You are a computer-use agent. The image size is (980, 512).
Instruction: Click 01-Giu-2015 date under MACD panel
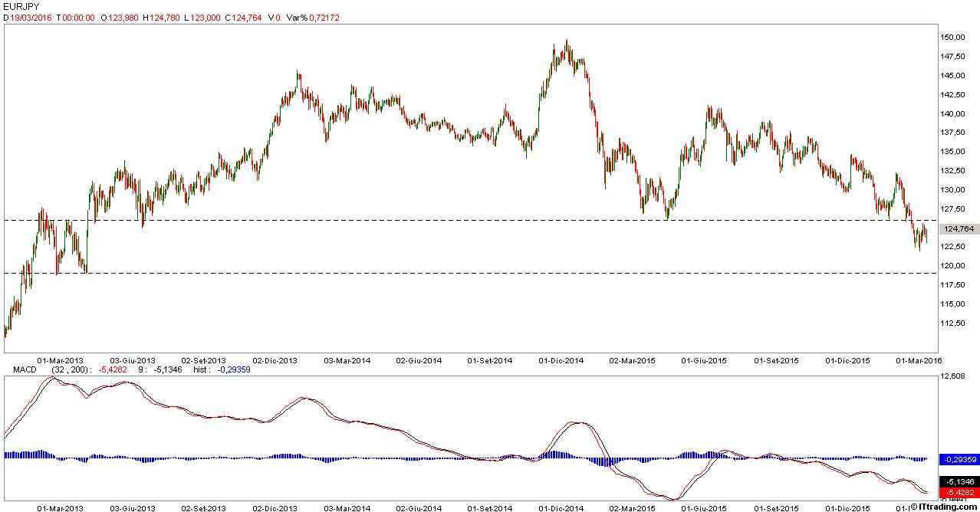coord(704,507)
